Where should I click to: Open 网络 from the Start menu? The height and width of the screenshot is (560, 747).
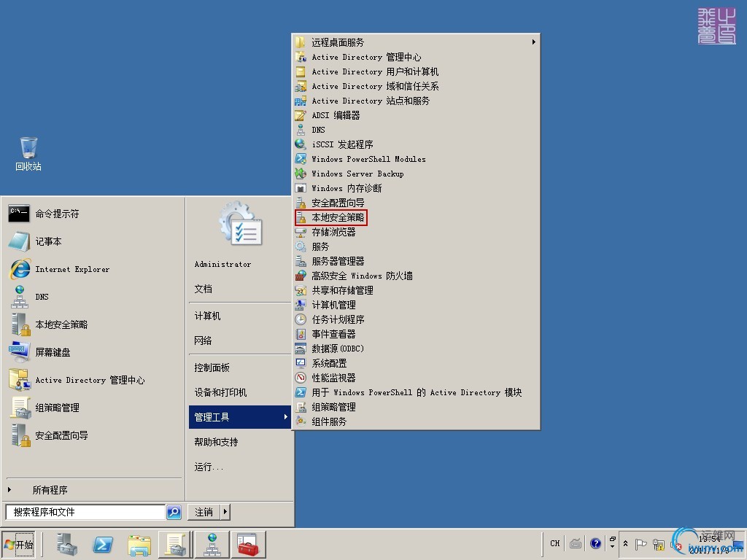(x=239, y=341)
